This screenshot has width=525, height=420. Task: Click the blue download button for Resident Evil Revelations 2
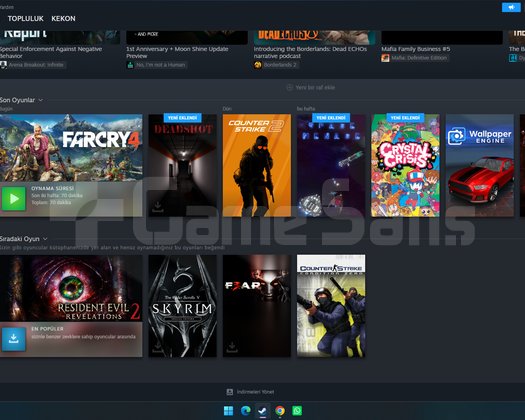pos(13,339)
